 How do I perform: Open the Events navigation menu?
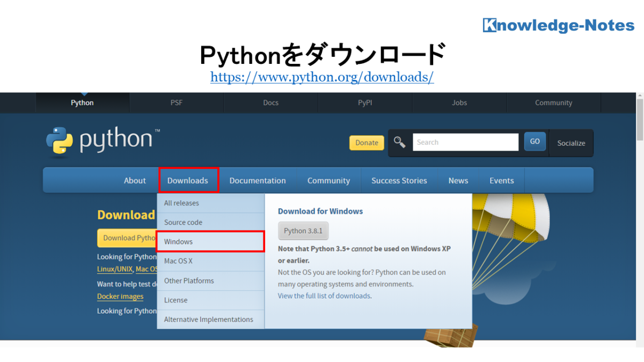[x=502, y=181]
